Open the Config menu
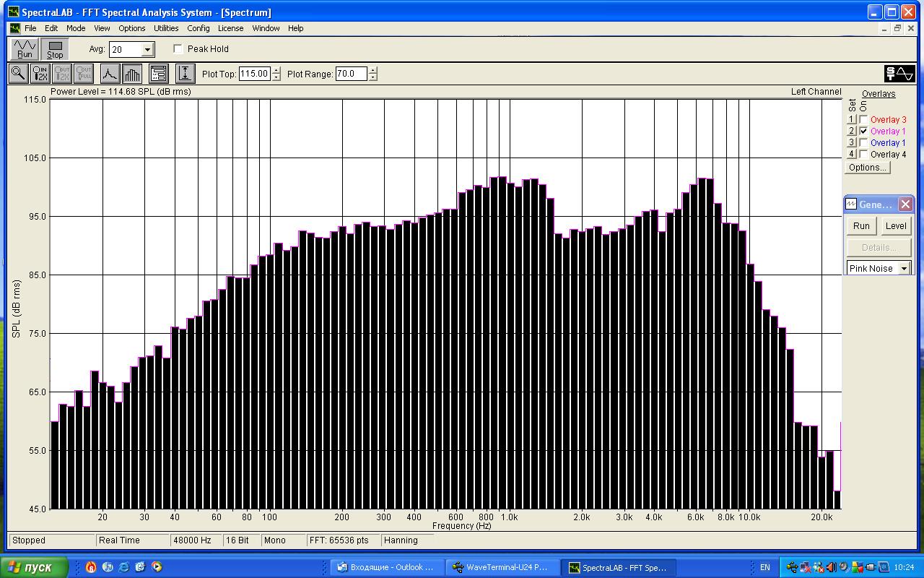 [199, 28]
